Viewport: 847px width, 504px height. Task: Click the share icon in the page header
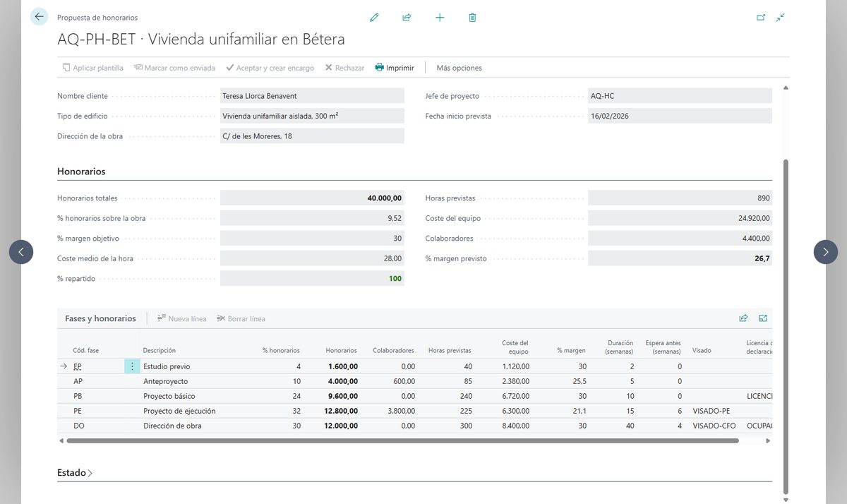407,18
